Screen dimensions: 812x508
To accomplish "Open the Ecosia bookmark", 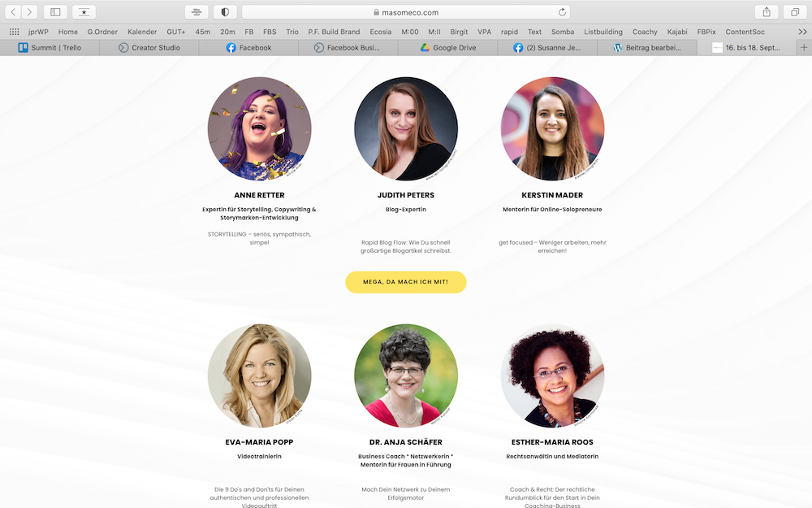I will 380,32.
